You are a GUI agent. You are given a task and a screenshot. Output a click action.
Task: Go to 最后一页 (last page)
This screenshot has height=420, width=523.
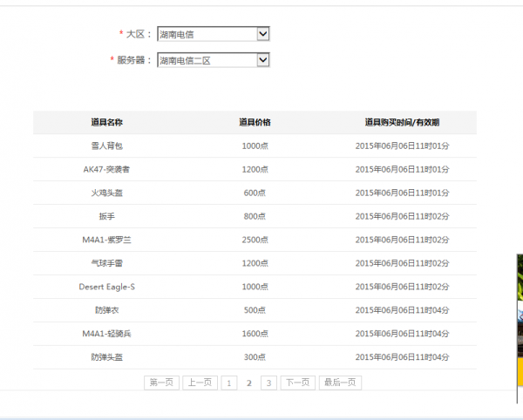(x=340, y=383)
